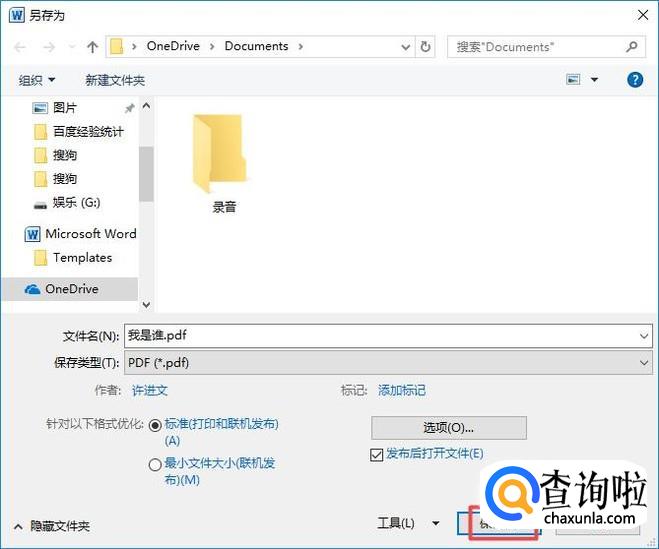Click the Forward navigation arrow

tap(49, 47)
